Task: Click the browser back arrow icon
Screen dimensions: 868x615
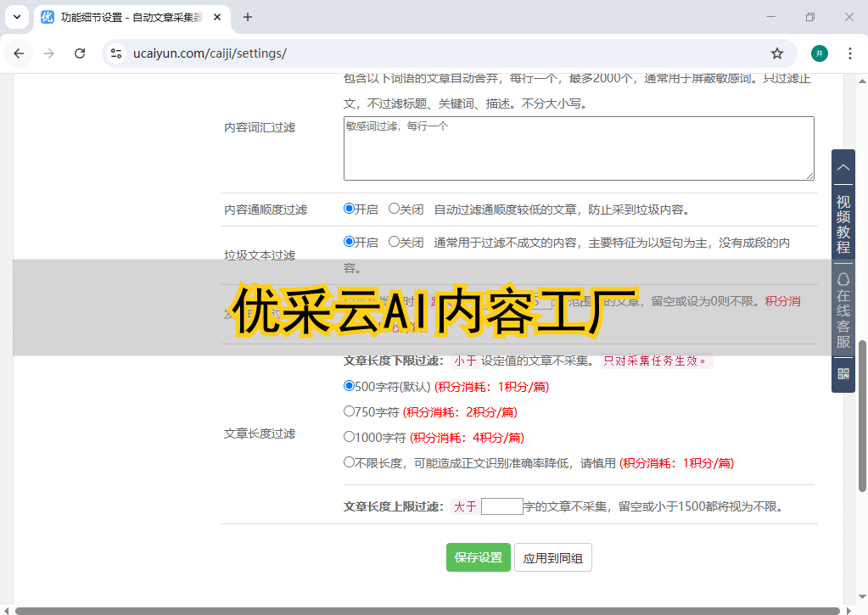Action: [19, 53]
